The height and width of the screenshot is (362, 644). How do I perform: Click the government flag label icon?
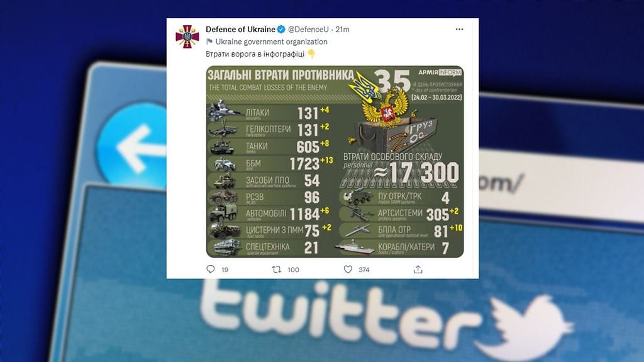[x=209, y=41]
